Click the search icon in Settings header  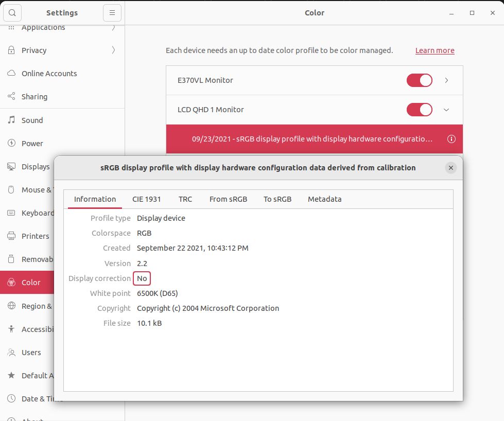[x=12, y=13]
